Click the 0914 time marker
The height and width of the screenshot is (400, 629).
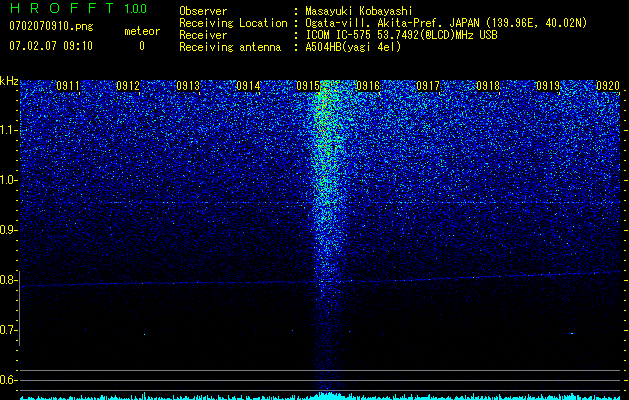coord(248,86)
